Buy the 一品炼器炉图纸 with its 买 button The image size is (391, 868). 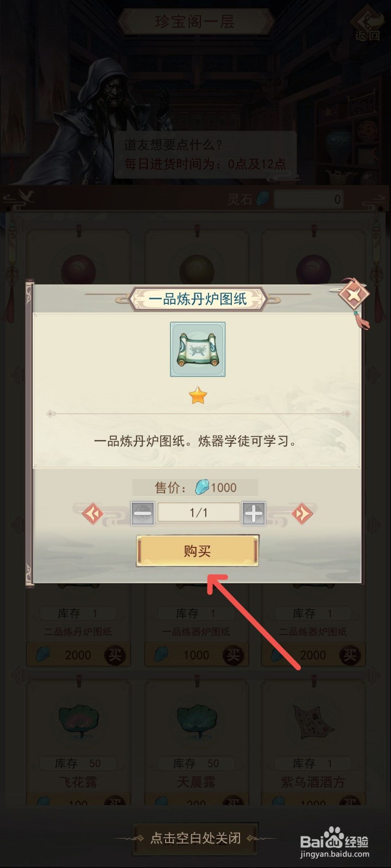pos(233,655)
